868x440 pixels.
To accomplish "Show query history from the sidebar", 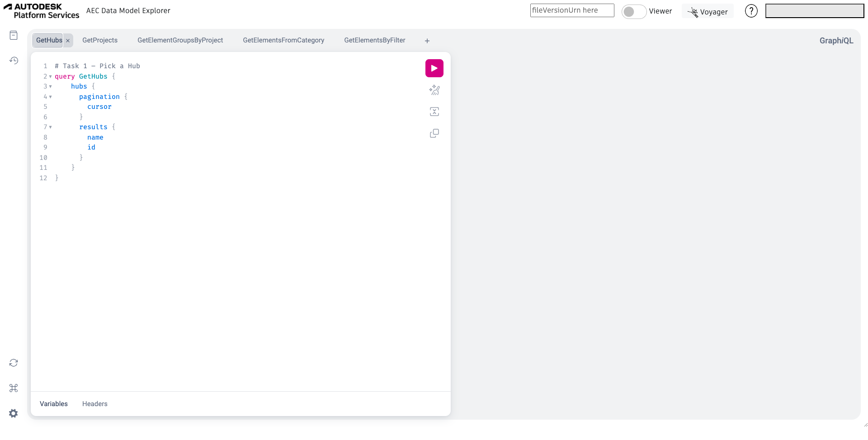I will point(14,61).
